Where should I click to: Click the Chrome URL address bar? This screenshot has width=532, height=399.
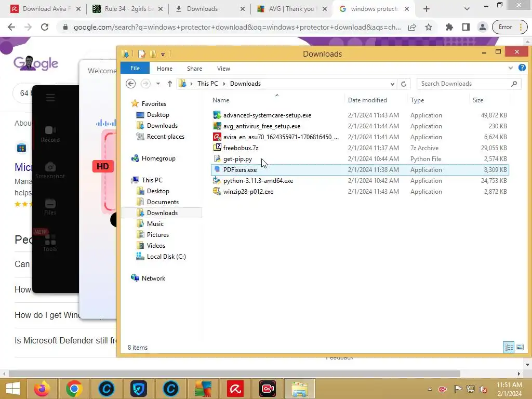[x=237, y=27]
